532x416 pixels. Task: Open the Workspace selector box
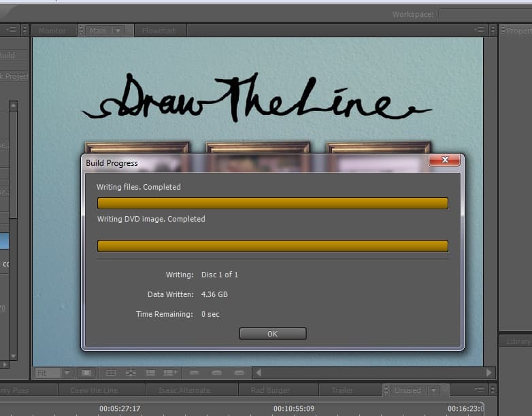tap(484, 14)
